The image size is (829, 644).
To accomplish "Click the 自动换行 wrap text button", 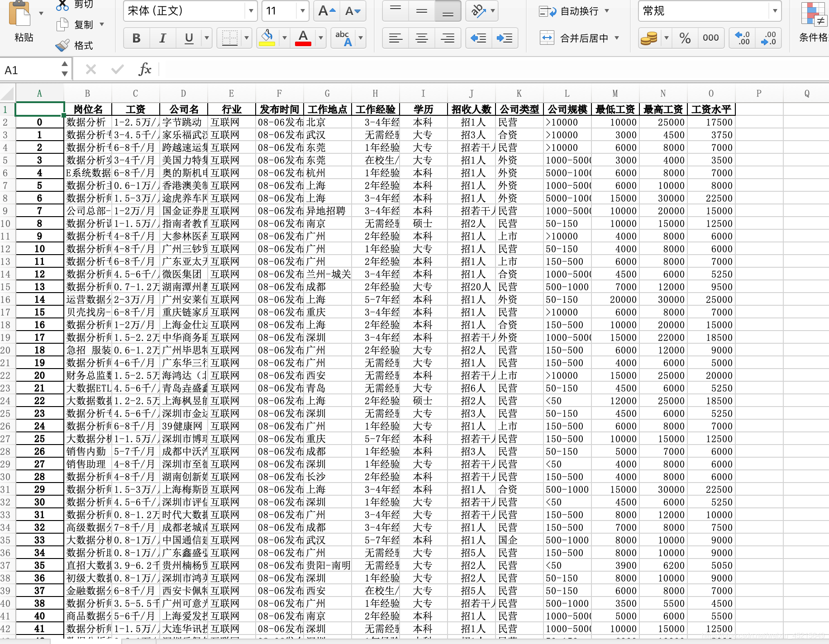I will pyautogui.click(x=568, y=11).
